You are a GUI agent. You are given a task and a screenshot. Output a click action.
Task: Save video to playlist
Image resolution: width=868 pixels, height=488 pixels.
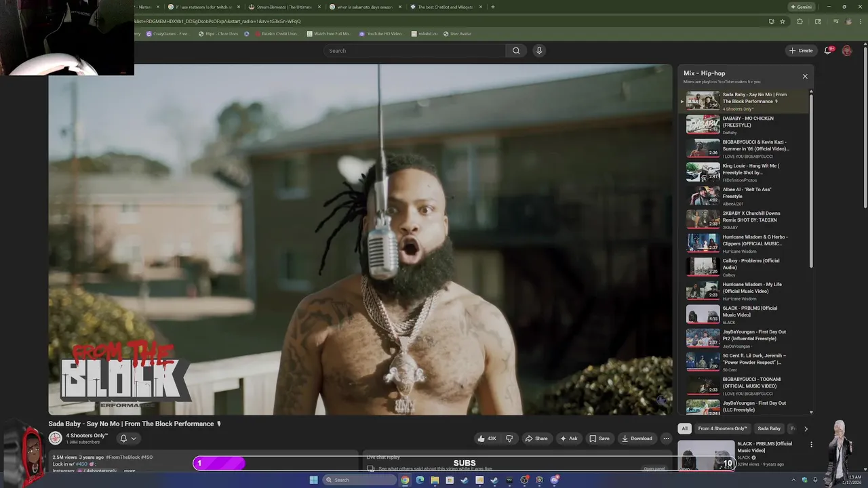coord(599,439)
